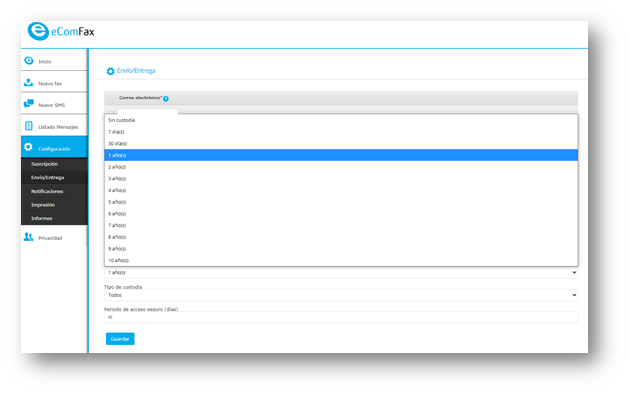The height and width of the screenshot is (395, 630).
Task: Click the Periodo de acceso seguro input field
Action: pyautogui.click(x=341, y=317)
